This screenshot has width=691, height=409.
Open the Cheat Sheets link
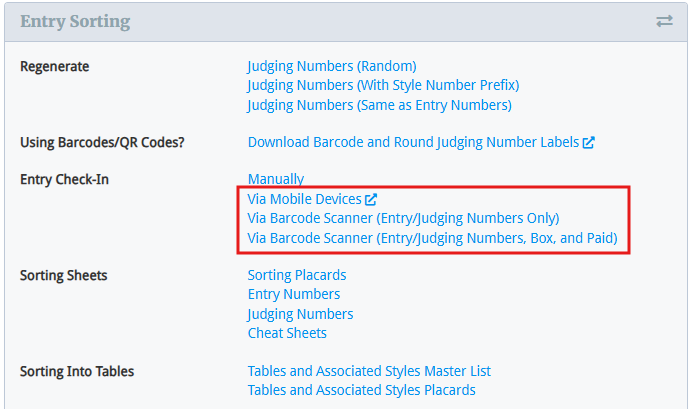(x=287, y=333)
